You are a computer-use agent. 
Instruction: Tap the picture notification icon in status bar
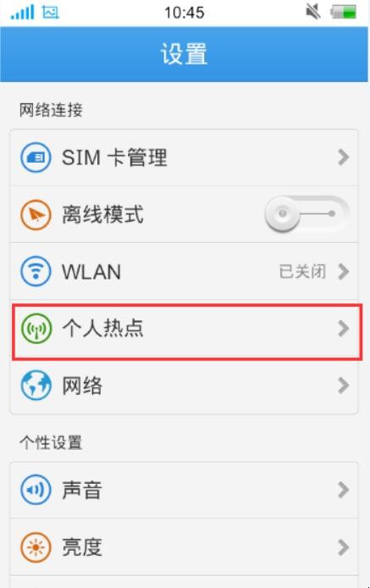51,13
